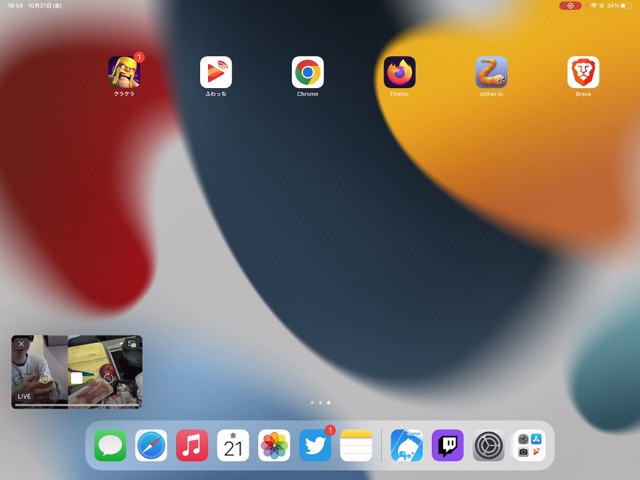Stop the picture-in-picture video playback
This screenshot has width=640, height=480.
pos(76,378)
